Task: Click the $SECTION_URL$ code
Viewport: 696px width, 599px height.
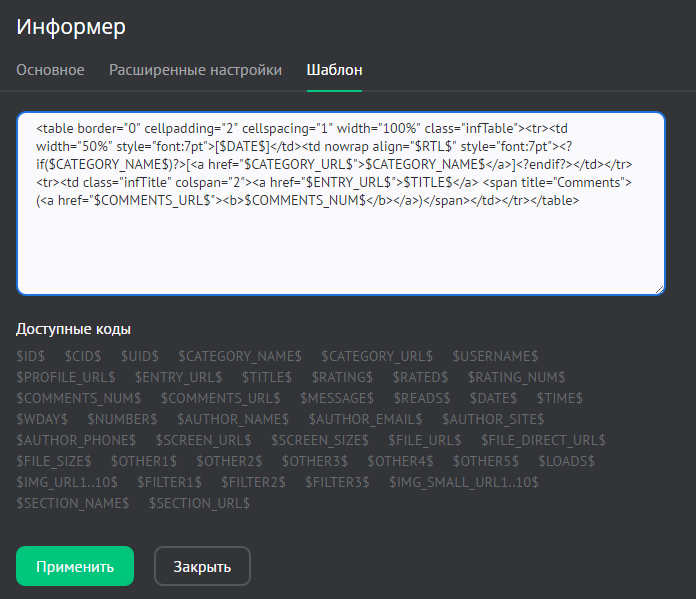Action: (x=199, y=503)
